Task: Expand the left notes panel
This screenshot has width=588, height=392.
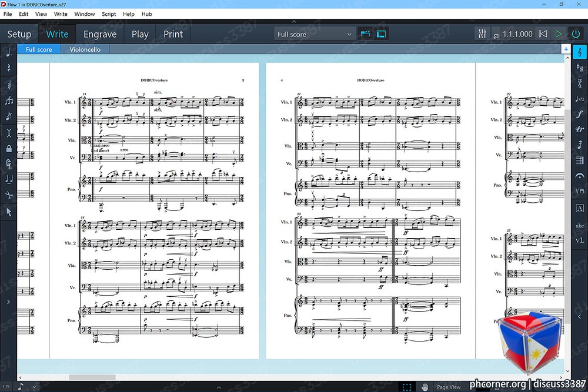Action: (x=8, y=301)
